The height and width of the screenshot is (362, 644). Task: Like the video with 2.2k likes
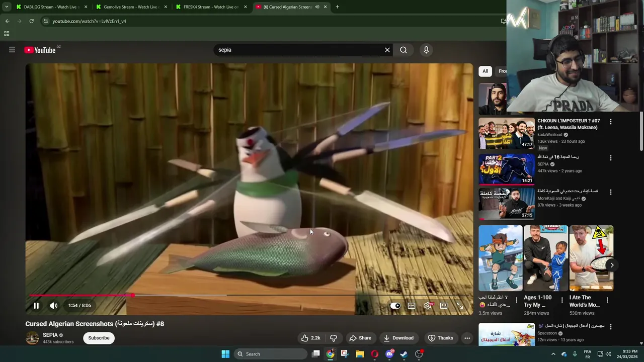tap(311, 338)
